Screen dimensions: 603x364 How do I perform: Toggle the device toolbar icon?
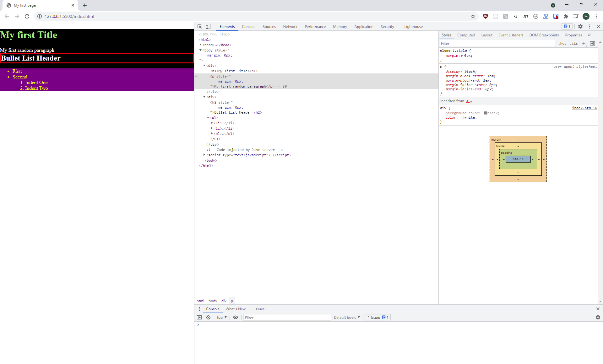pos(208,27)
